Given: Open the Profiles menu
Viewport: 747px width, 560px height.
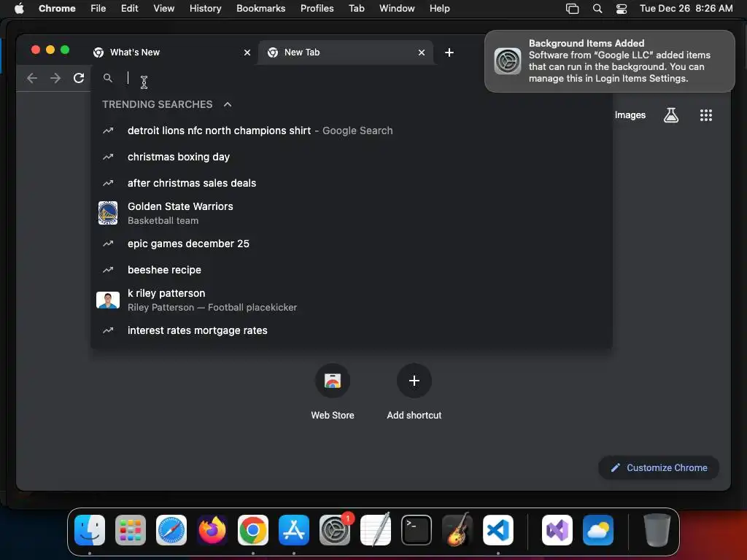Looking at the screenshot, I should coord(317,9).
